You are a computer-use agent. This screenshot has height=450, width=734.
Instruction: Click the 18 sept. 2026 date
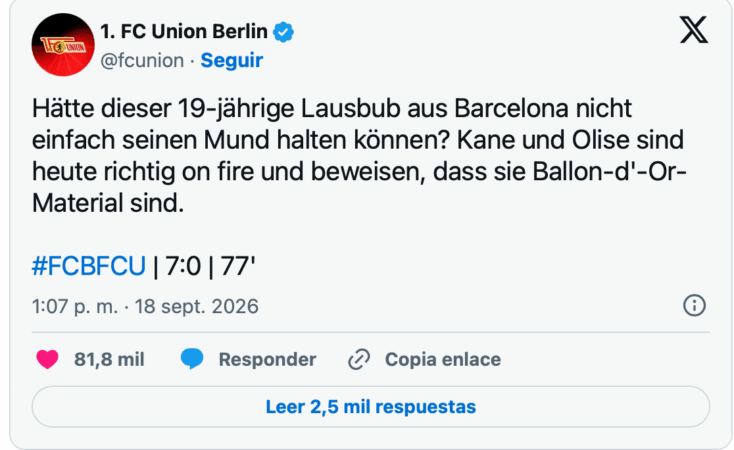coord(197,306)
